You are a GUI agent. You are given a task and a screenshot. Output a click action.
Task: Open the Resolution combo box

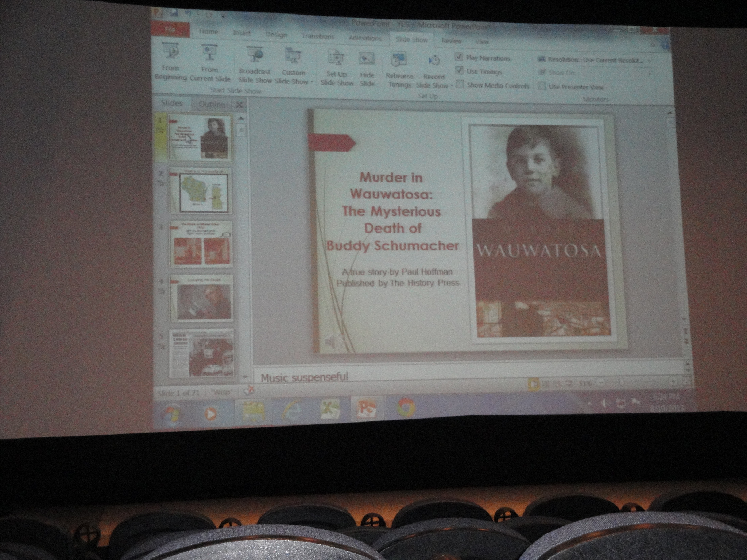pyautogui.click(x=616, y=61)
